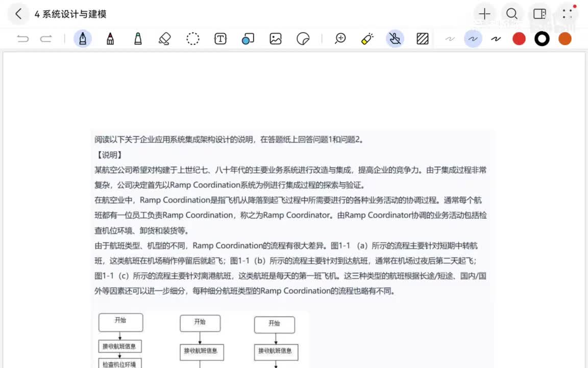Click the rightmost flowchart 接收航班信息 box

pyautogui.click(x=276, y=352)
